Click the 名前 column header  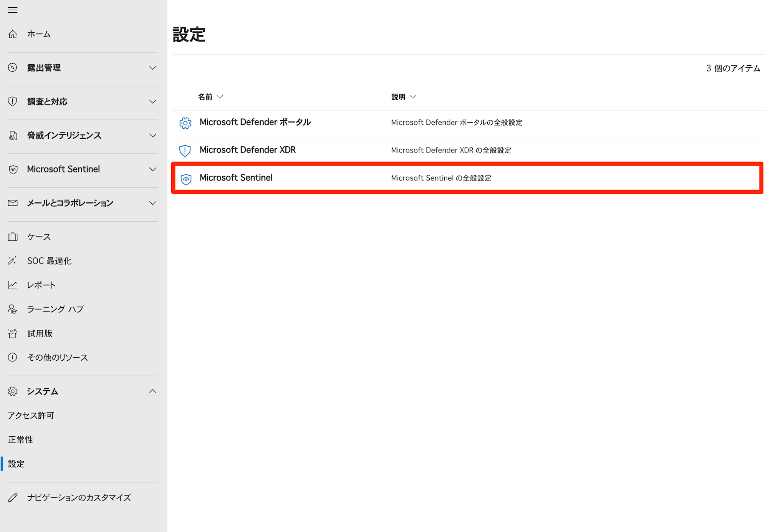[x=205, y=97]
